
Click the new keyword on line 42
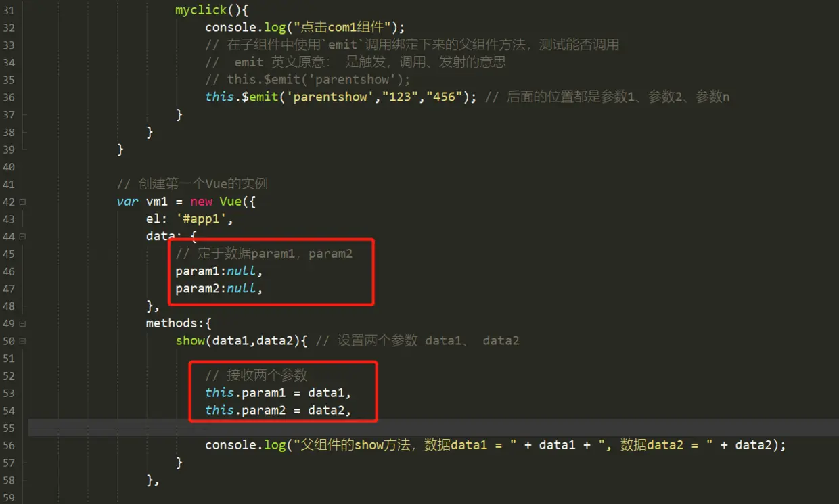point(201,202)
